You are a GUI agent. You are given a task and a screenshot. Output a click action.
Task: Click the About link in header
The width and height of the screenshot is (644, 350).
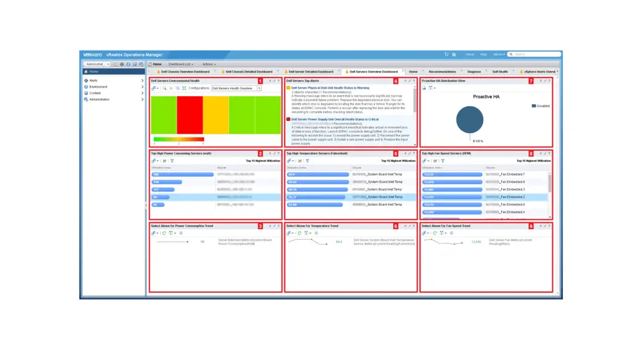(x=470, y=54)
